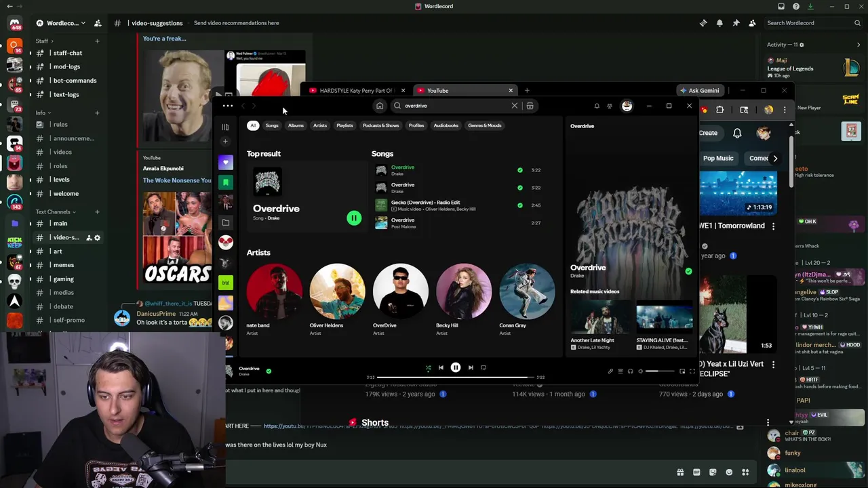Open Your Episodes green bookmark in sidebar
The height and width of the screenshot is (488, 868).
point(226,182)
